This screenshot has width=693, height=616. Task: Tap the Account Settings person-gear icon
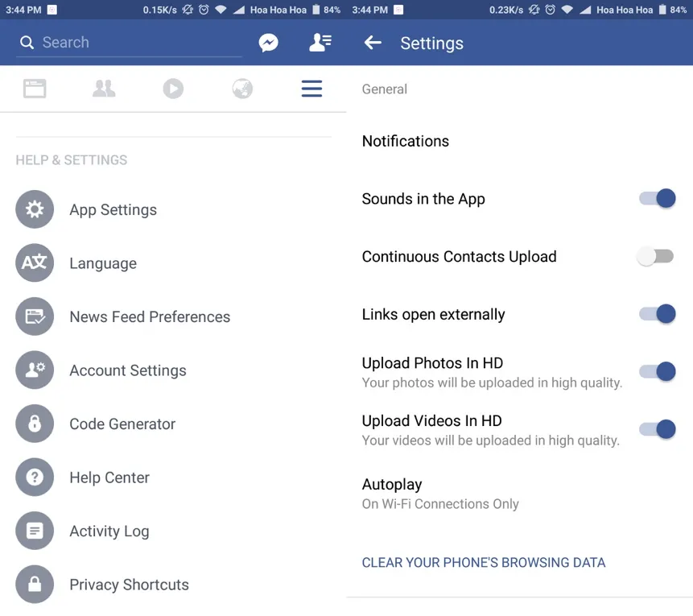pos(35,370)
